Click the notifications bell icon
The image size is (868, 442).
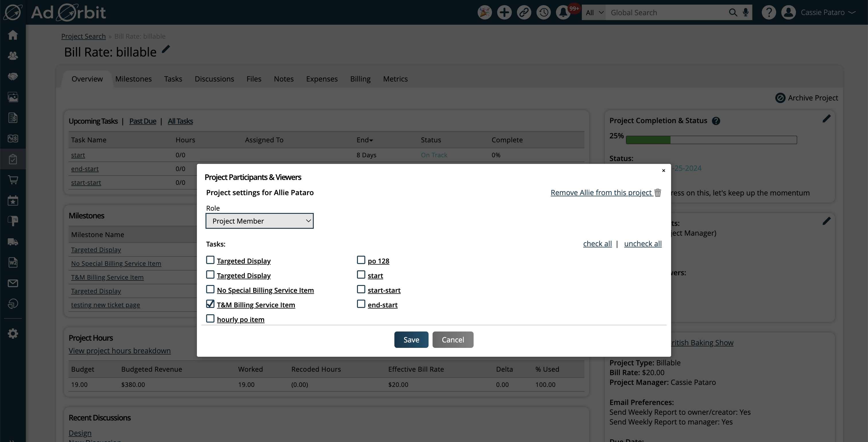(563, 13)
